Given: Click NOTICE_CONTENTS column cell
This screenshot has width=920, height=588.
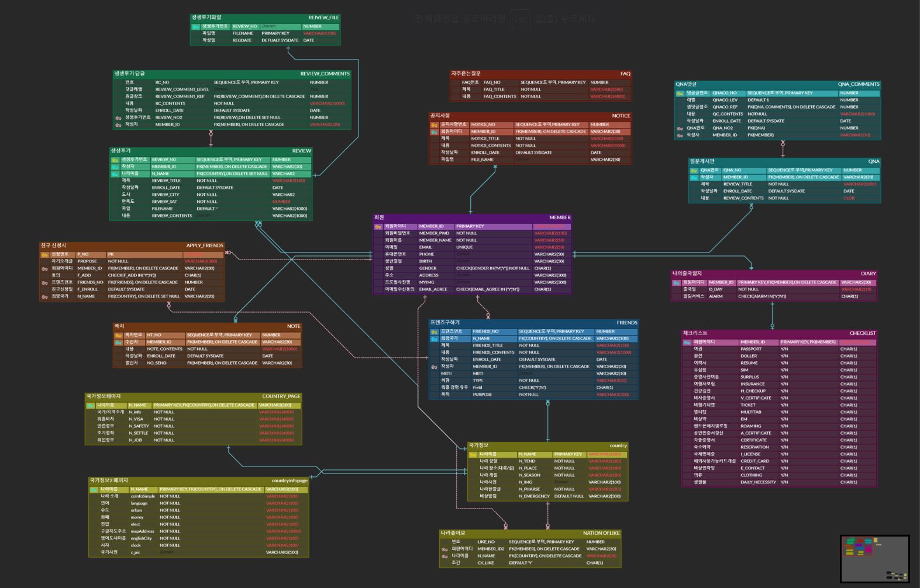Looking at the screenshot, I should [491, 146].
